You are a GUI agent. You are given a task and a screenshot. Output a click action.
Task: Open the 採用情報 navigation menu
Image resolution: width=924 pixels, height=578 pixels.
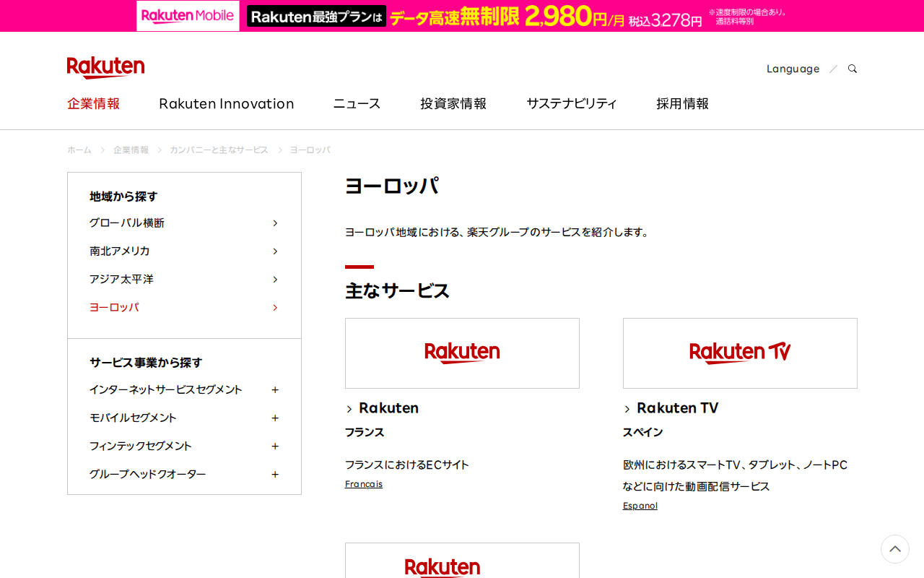coord(682,103)
